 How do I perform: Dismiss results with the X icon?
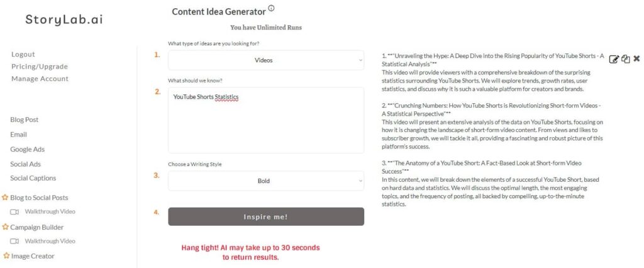(636, 59)
